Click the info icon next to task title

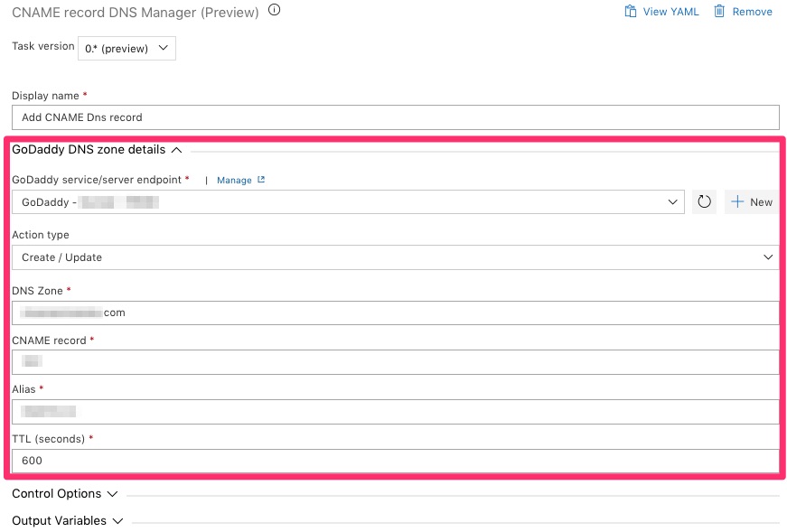(274, 10)
